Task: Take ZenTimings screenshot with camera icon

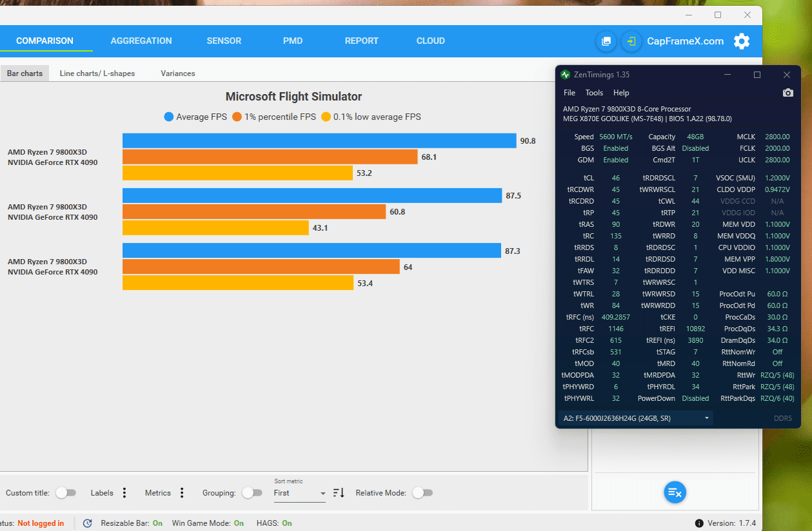Action: coord(787,93)
